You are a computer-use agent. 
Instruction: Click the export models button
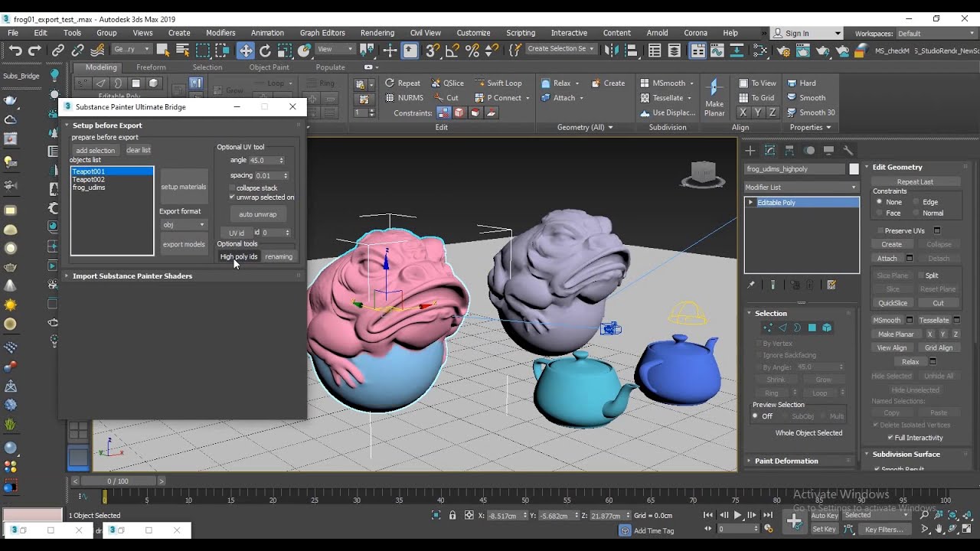[x=184, y=244]
